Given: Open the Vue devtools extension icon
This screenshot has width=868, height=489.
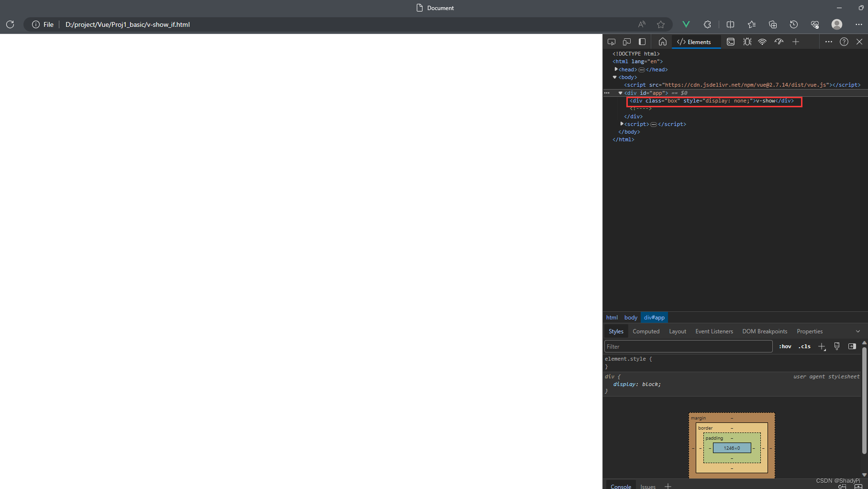Looking at the screenshot, I should [x=686, y=24].
